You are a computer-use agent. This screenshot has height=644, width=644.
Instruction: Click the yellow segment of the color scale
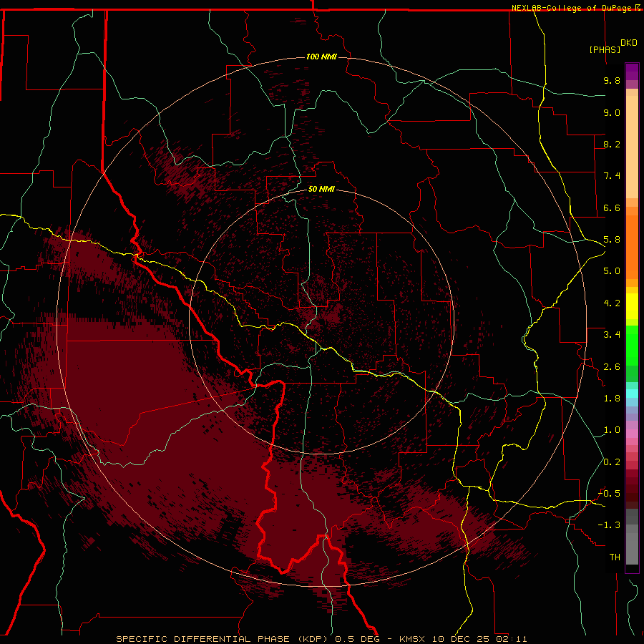click(x=632, y=306)
